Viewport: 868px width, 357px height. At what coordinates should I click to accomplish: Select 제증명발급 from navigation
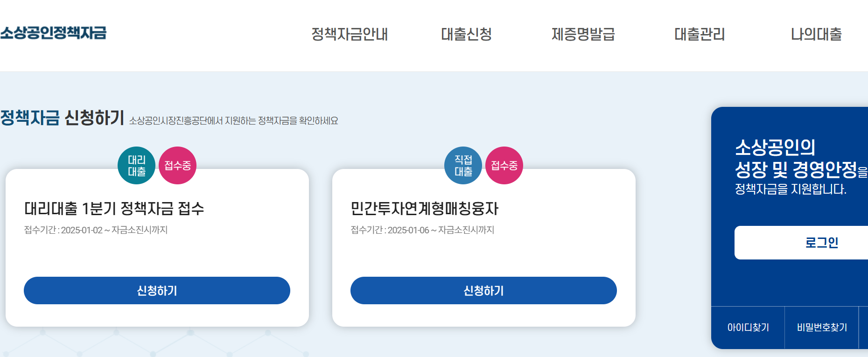[583, 35]
